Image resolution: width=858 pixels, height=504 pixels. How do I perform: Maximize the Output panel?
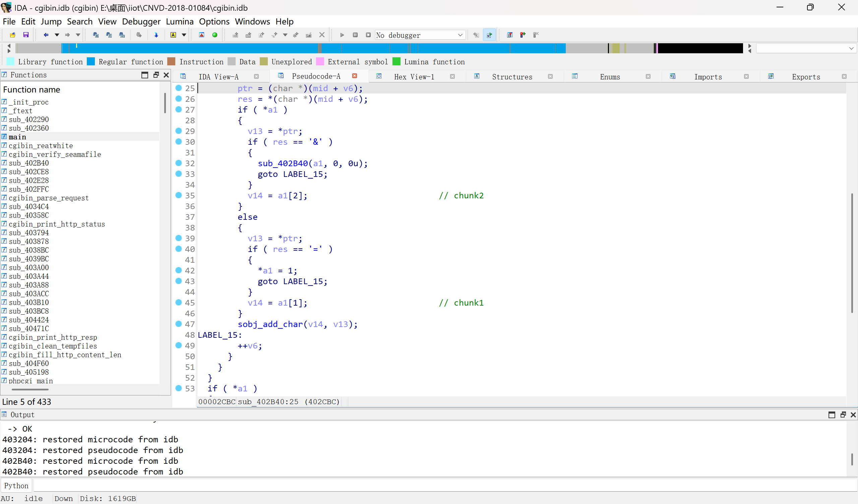tap(832, 415)
